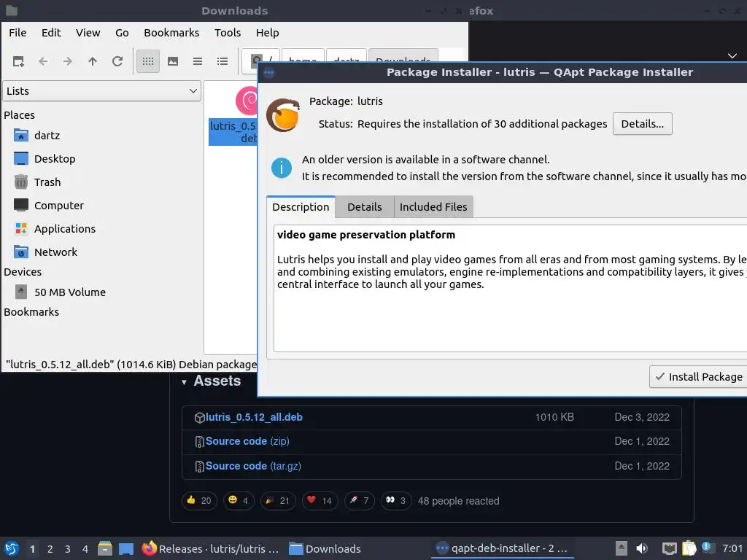Open Desktop in Places sidebar
The image size is (747, 560).
[x=54, y=159]
